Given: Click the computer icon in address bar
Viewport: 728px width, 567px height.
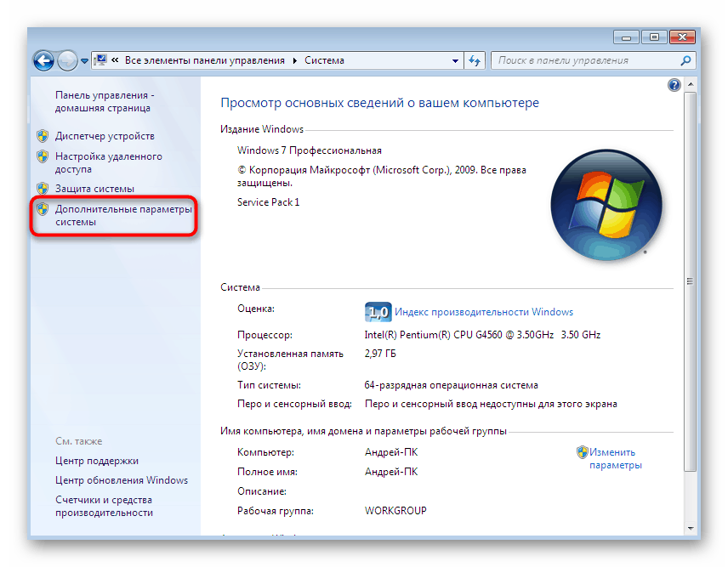Looking at the screenshot, I should click(x=100, y=60).
